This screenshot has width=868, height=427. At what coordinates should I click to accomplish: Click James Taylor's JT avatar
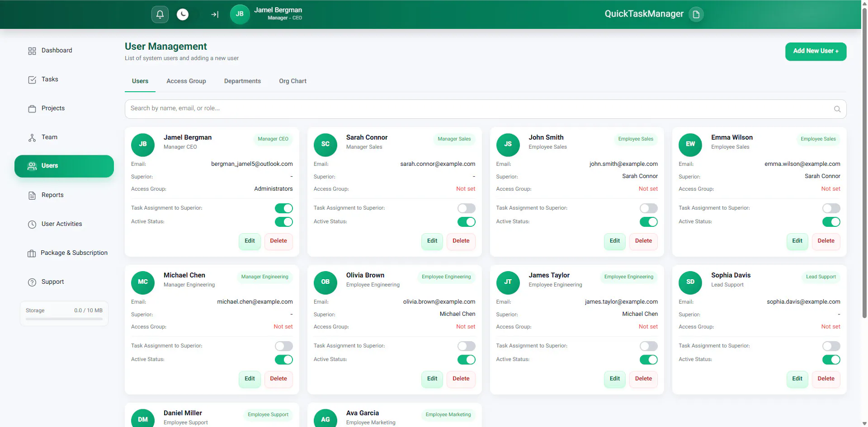click(508, 282)
